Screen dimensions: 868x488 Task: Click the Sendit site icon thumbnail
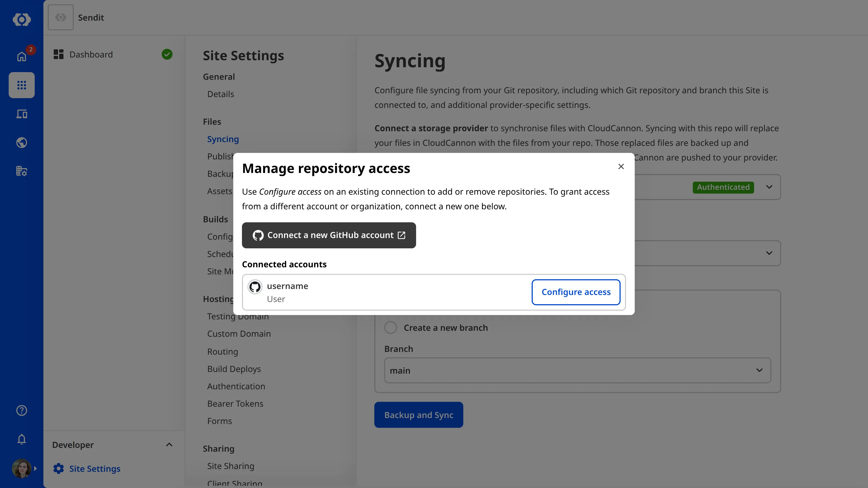click(61, 17)
